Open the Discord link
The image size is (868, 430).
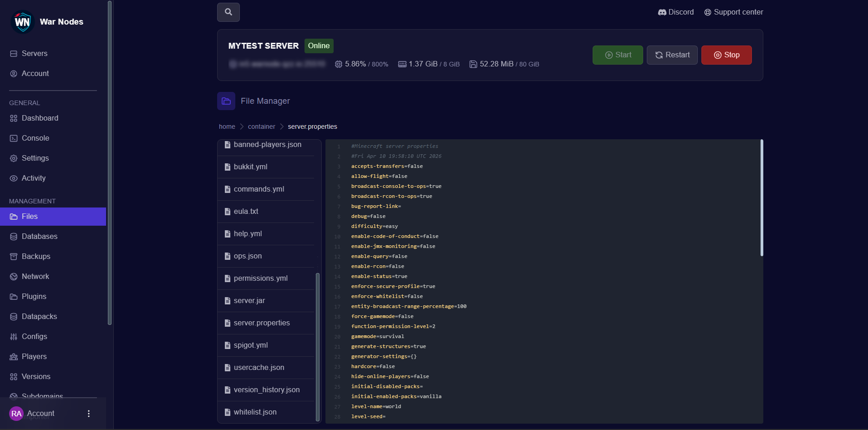tap(676, 12)
